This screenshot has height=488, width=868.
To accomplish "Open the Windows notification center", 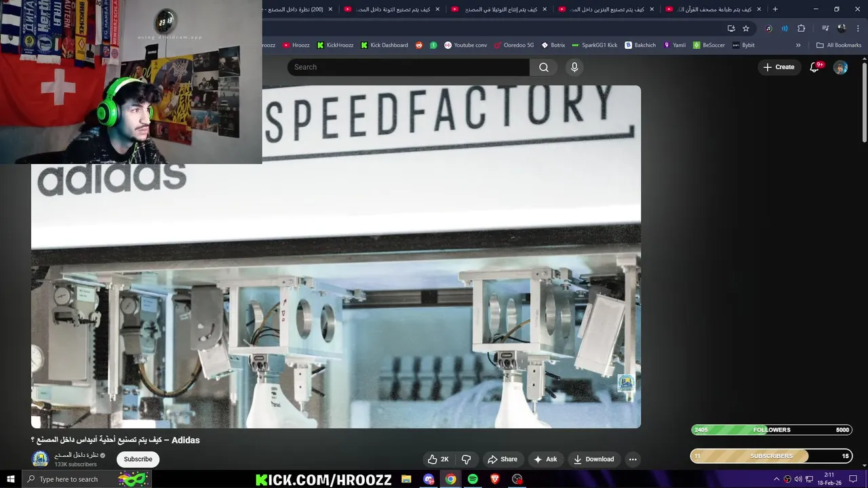I will click(x=853, y=479).
